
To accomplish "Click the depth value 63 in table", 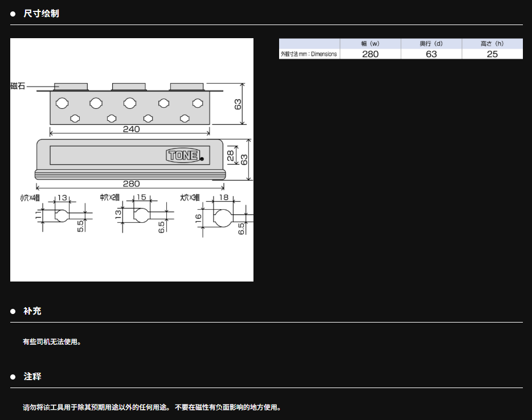I will click(431, 54).
